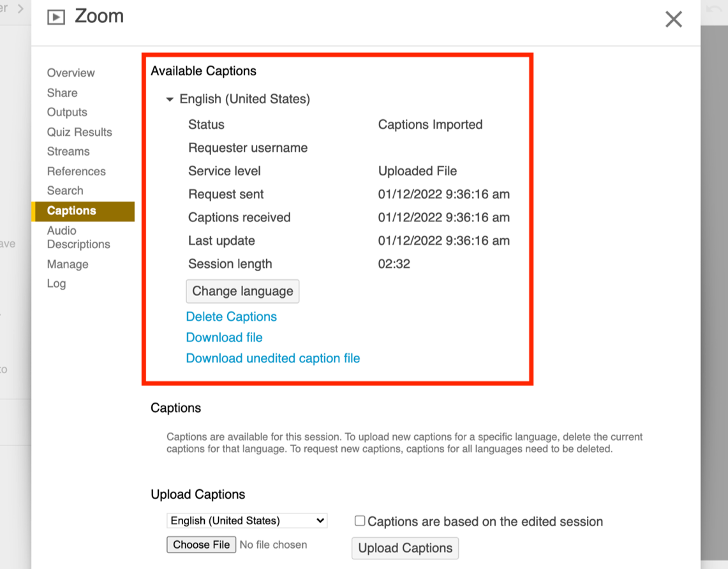Click the Choose File button
728x569 pixels.
(202, 545)
